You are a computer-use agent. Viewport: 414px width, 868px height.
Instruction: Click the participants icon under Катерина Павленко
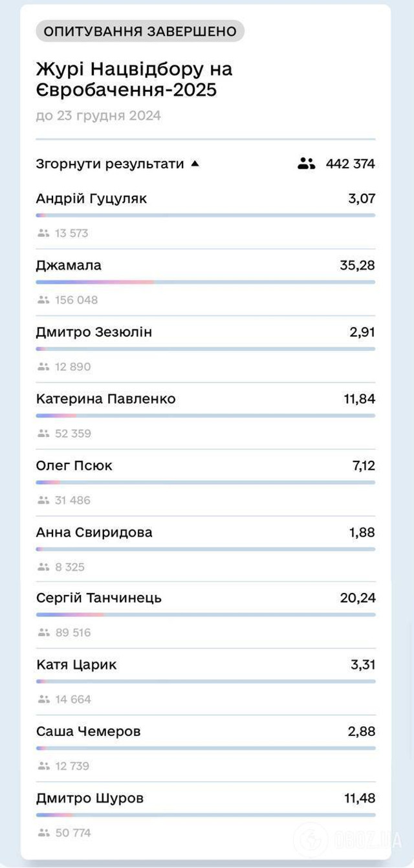pos(43,433)
